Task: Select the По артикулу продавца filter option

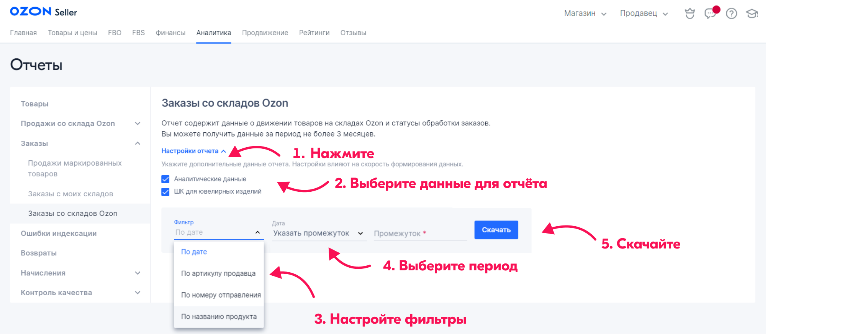Action: pos(218,273)
